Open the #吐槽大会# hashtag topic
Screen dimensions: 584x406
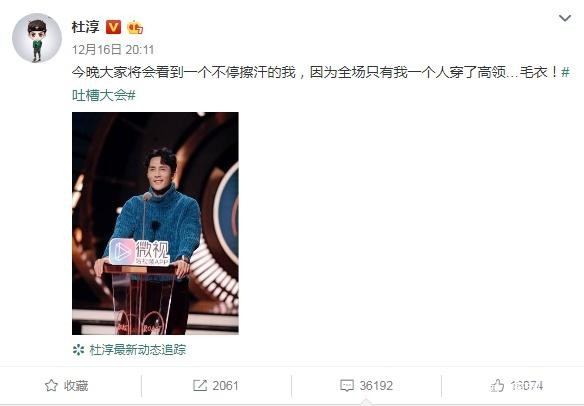pos(104,95)
